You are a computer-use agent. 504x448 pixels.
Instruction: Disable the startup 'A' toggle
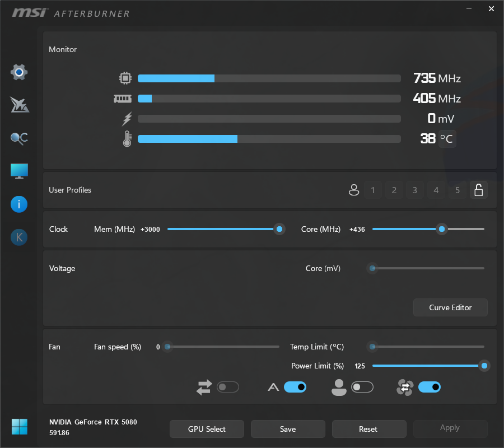tap(295, 387)
